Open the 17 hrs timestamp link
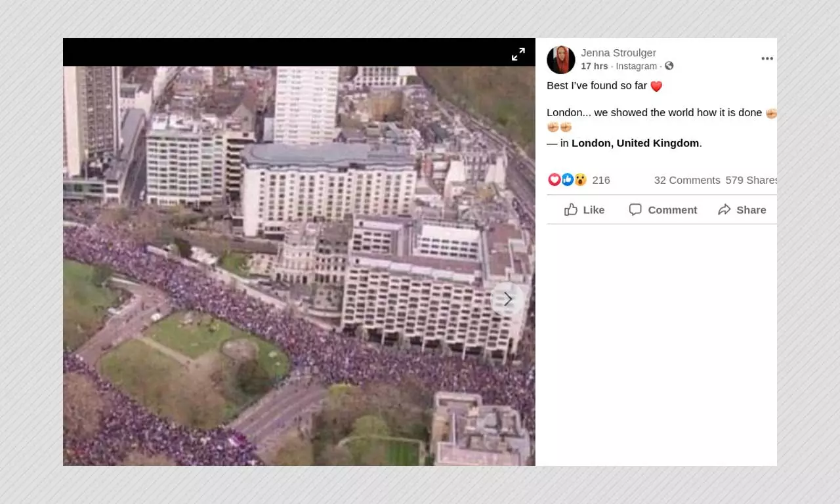This screenshot has height=504, width=840. tap(594, 66)
